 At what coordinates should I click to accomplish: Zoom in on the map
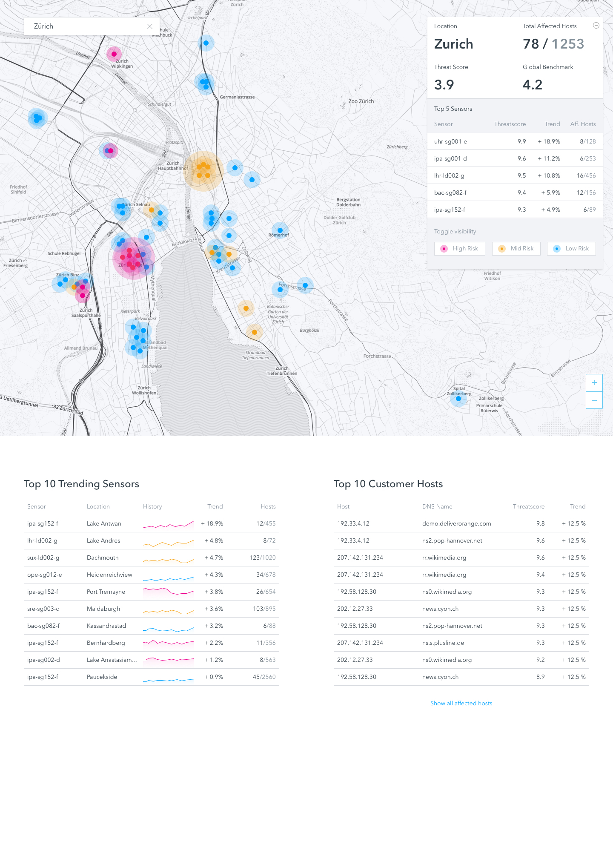pyautogui.click(x=594, y=383)
